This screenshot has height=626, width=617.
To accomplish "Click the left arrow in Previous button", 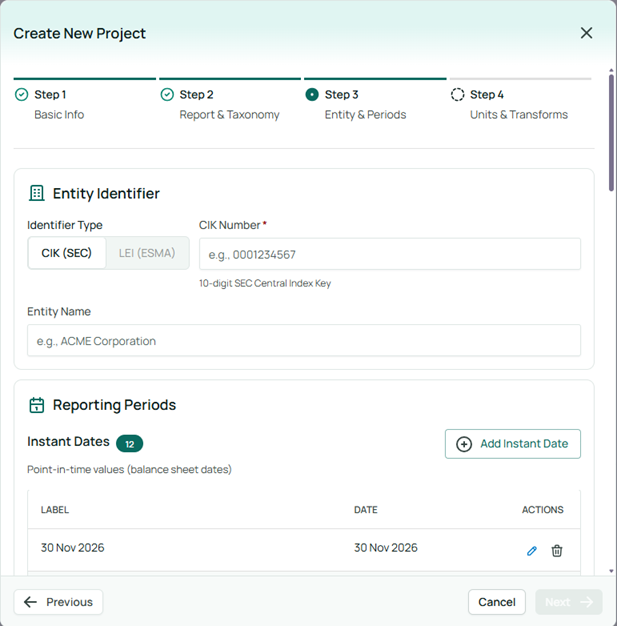I will pos(30,602).
